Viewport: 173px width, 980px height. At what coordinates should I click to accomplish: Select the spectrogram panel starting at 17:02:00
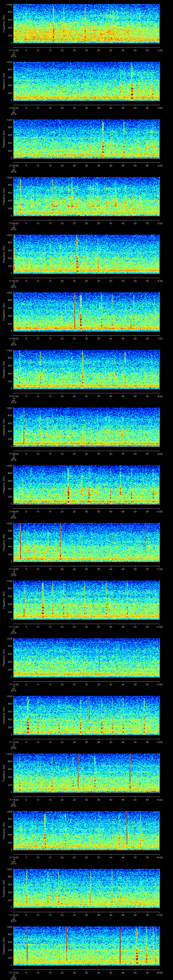87,81
